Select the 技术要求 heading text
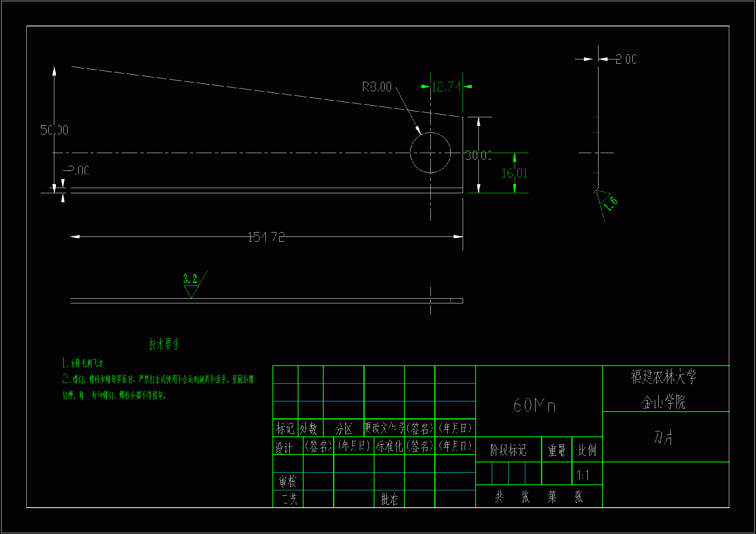This screenshot has width=756, height=534. coord(164,344)
